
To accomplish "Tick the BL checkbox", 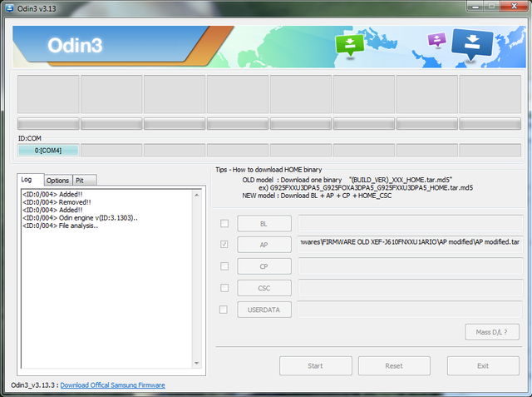I will (x=224, y=223).
